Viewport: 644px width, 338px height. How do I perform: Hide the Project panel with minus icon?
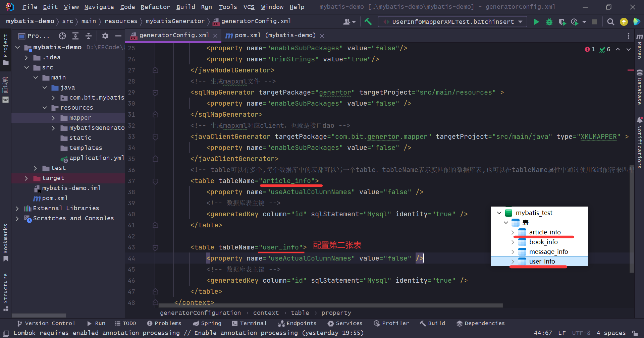point(118,36)
